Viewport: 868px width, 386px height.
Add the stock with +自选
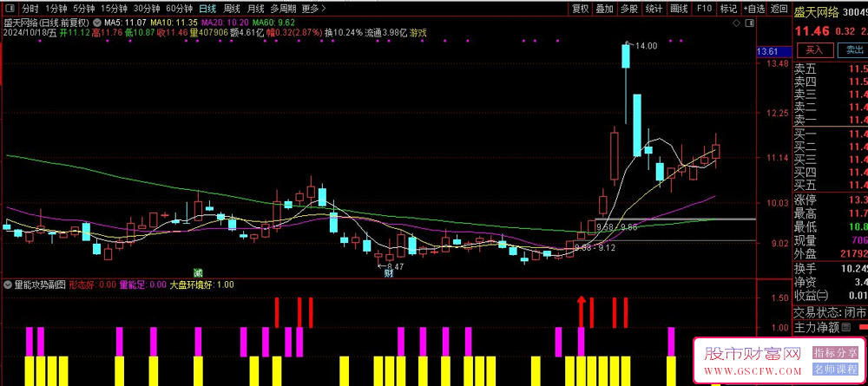click(x=754, y=9)
